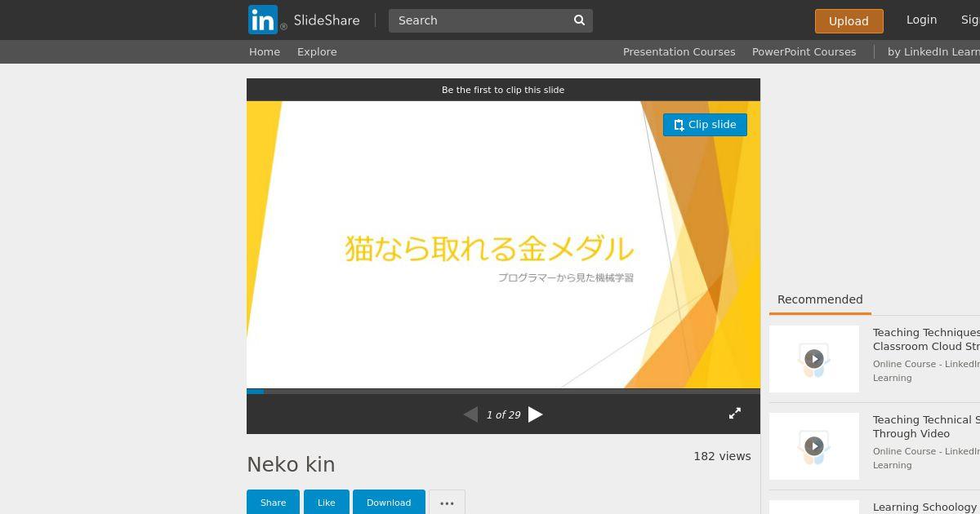Screen dimensions: 980x514
Task: Click the slide progress bar
Action: (x=503, y=391)
